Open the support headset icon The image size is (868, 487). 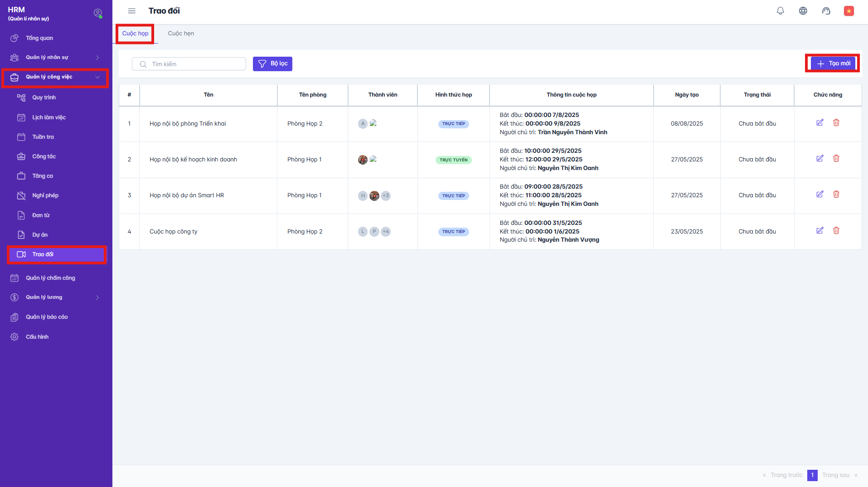(826, 10)
